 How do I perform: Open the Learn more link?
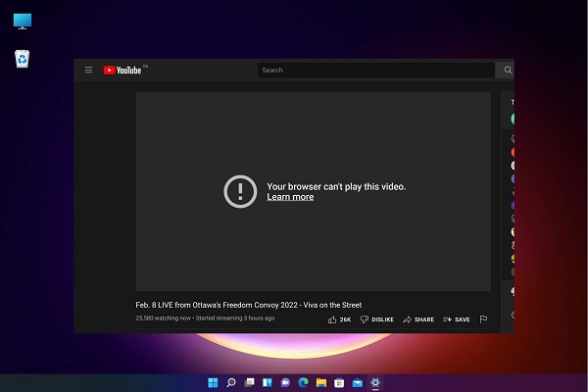[x=290, y=197]
